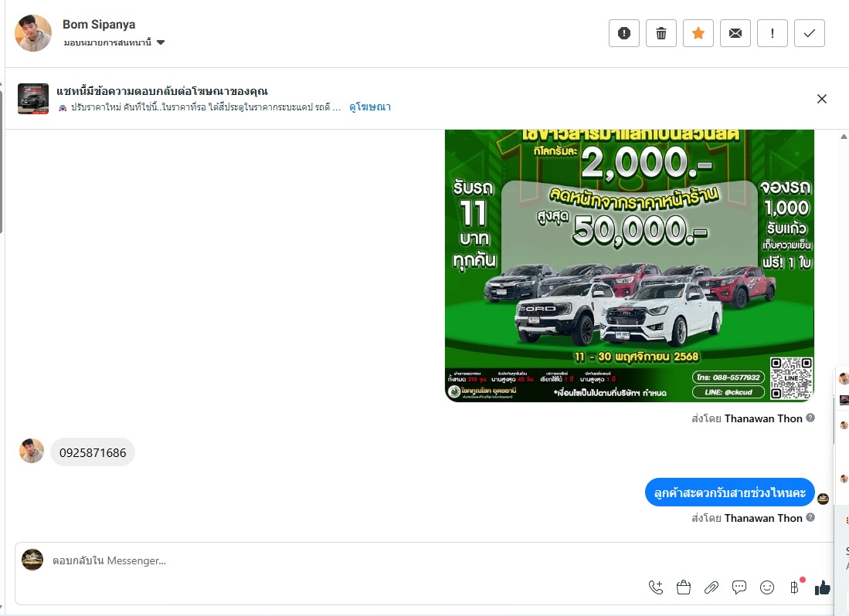Open saved replies speech bubble icon
Image resolution: width=849 pixels, height=616 pixels.
739,587
